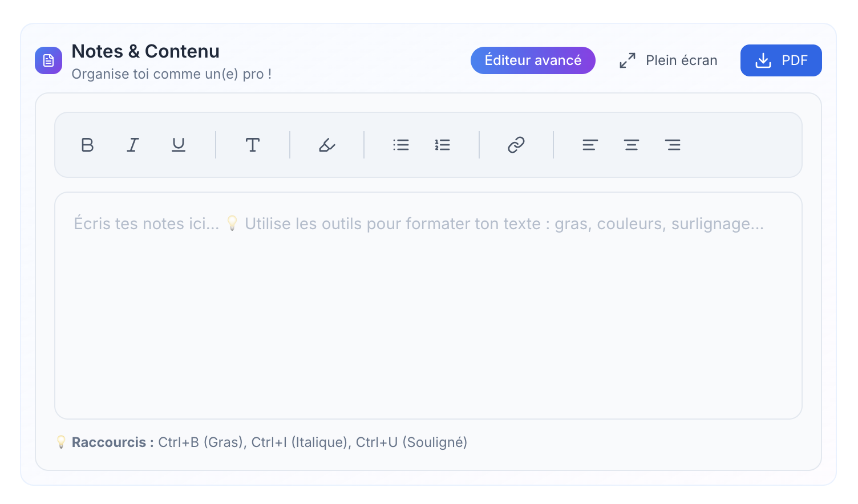Insert a bulleted list

point(401,145)
